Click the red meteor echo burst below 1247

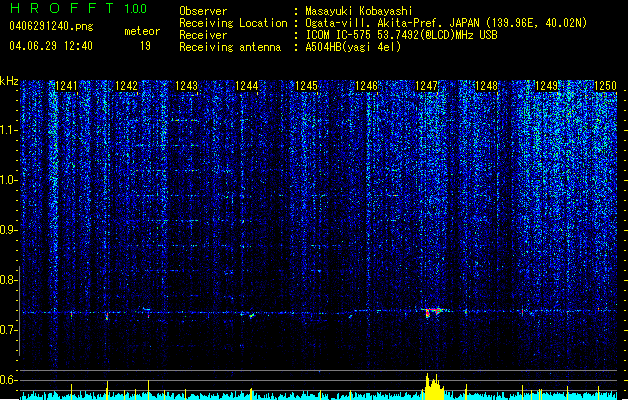(433, 312)
